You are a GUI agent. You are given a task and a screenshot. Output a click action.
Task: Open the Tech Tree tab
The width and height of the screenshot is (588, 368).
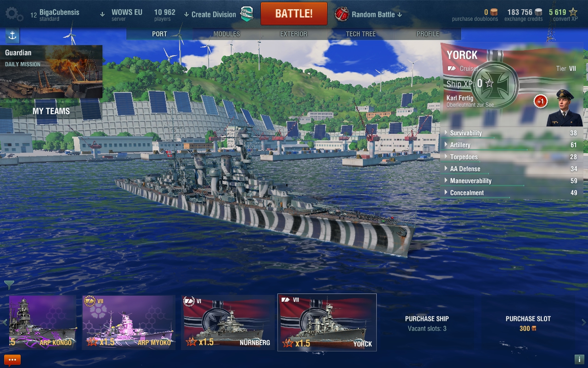(361, 34)
